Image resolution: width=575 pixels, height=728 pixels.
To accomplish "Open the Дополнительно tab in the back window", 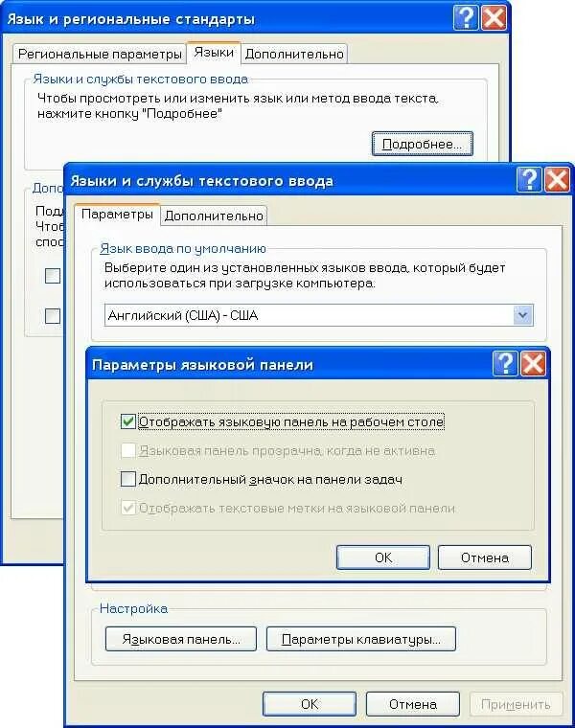I will tap(294, 54).
